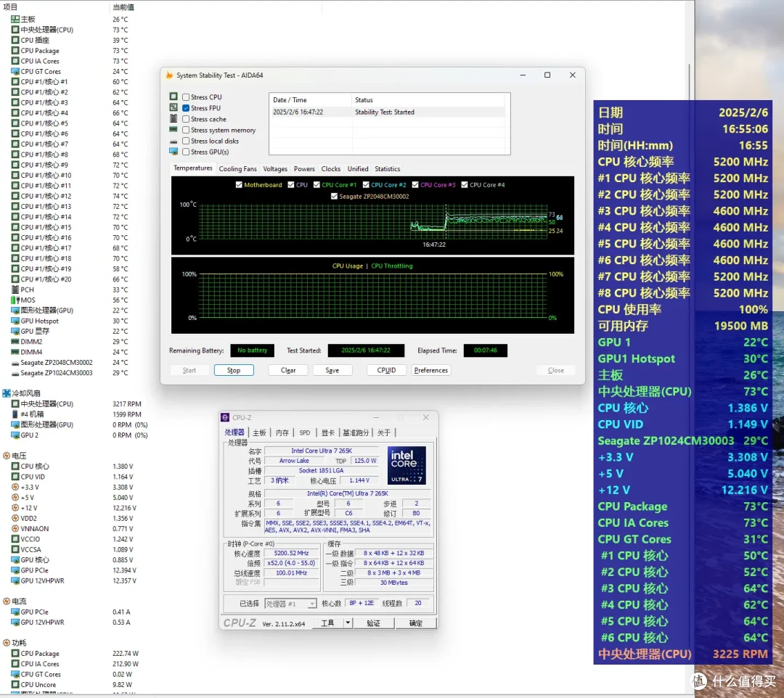Image resolution: width=784 pixels, height=698 pixels.
Task: Toggle the Motherboard graph checkbox
Action: point(239,185)
